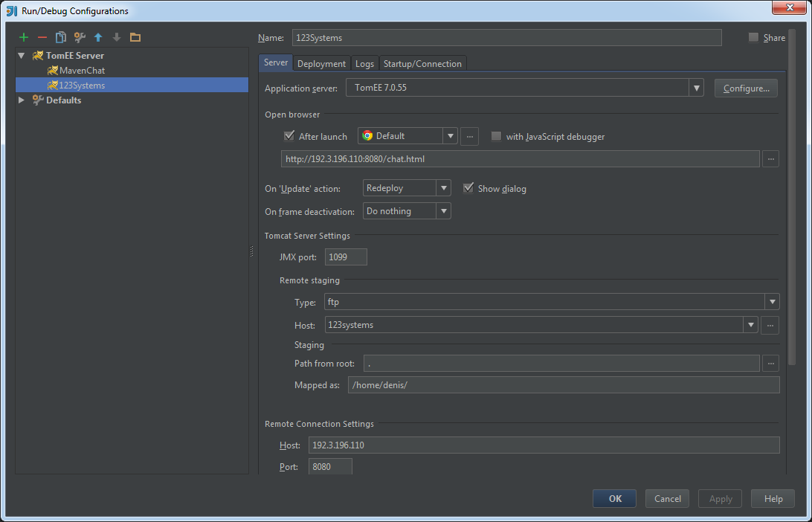The height and width of the screenshot is (522, 812).
Task: Toggle the Share checkbox
Action: pyautogui.click(x=753, y=37)
